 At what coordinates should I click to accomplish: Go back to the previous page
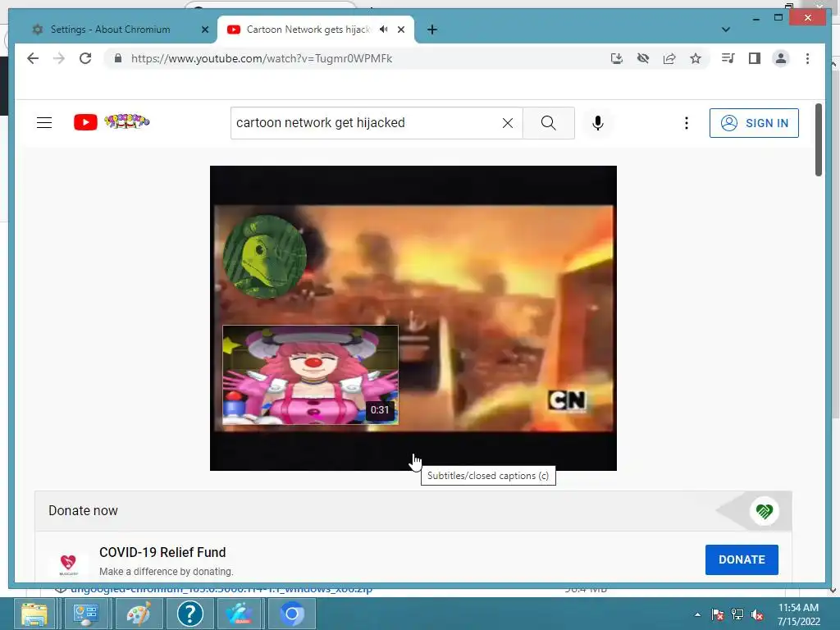(x=33, y=58)
